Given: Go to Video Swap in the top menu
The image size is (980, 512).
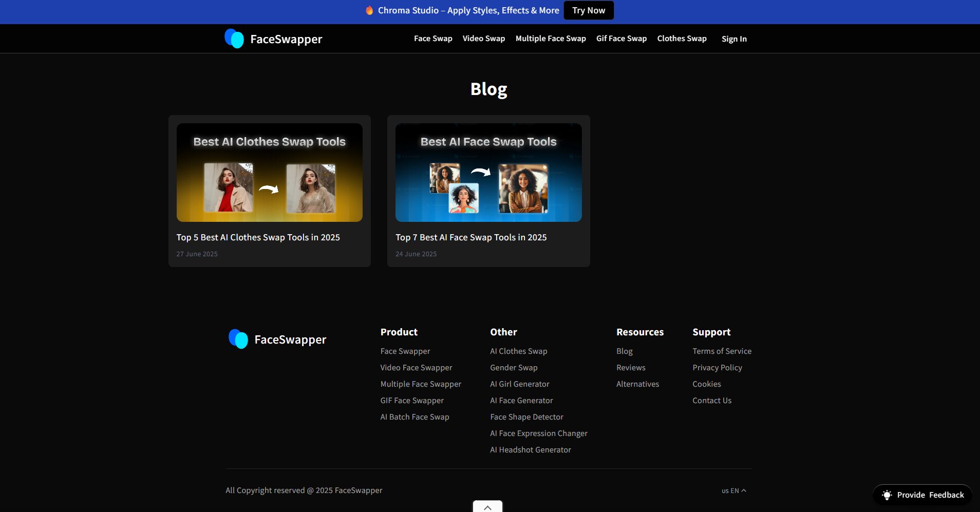Looking at the screenshot, I should (x=483, y=39).
